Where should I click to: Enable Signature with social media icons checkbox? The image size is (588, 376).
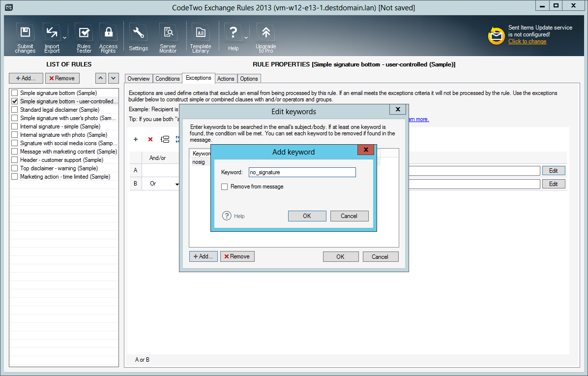15,143
